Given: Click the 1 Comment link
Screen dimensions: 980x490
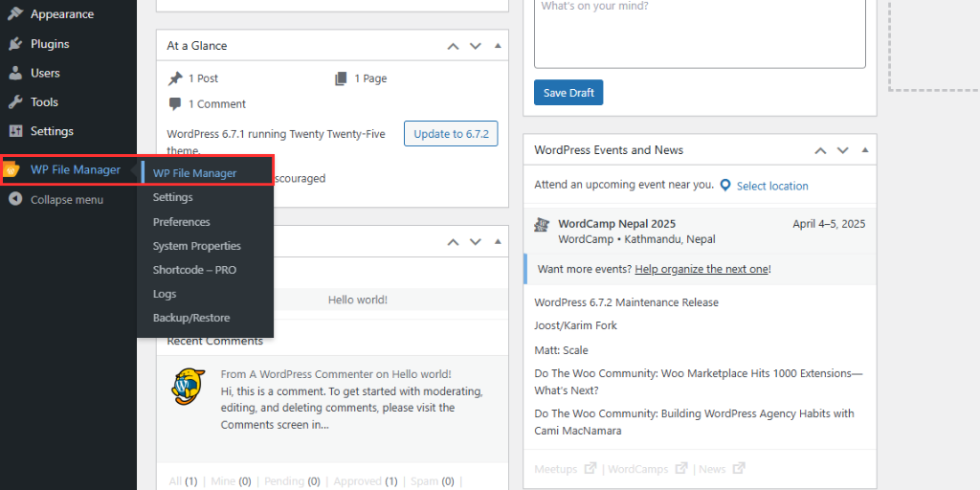Looking at the screenshot, I should (x=217, y=103).
